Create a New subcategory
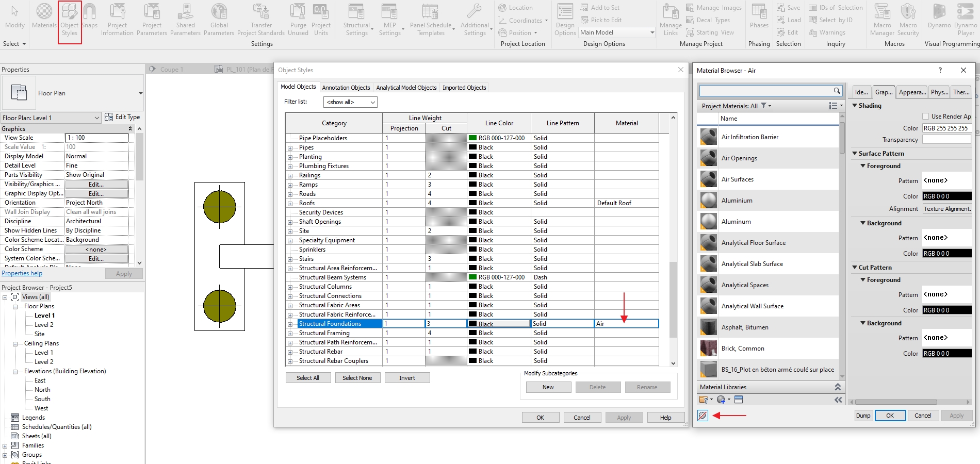Screen dimensions: 980x464 (x=548, y=387)
